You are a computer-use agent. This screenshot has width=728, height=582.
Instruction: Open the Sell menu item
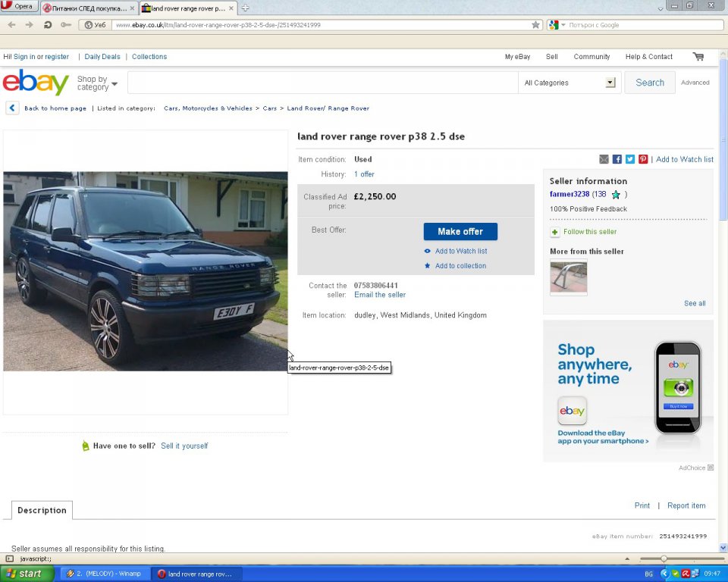pyautogui.click(x=551, y=57)
